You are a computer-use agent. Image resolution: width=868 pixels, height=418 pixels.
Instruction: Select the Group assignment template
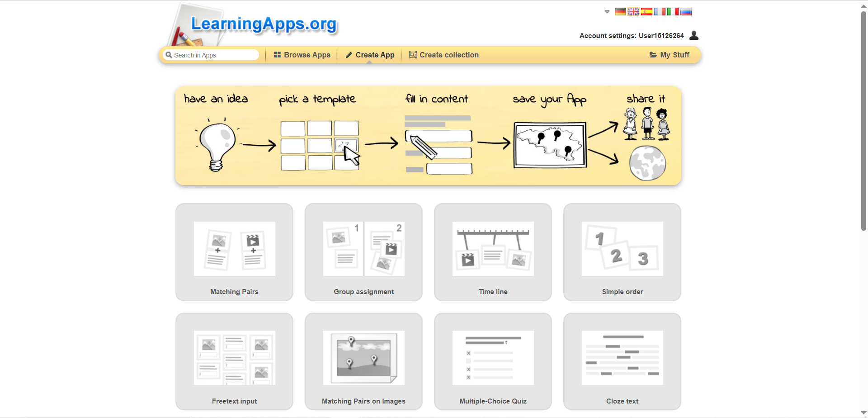point(363,252)
